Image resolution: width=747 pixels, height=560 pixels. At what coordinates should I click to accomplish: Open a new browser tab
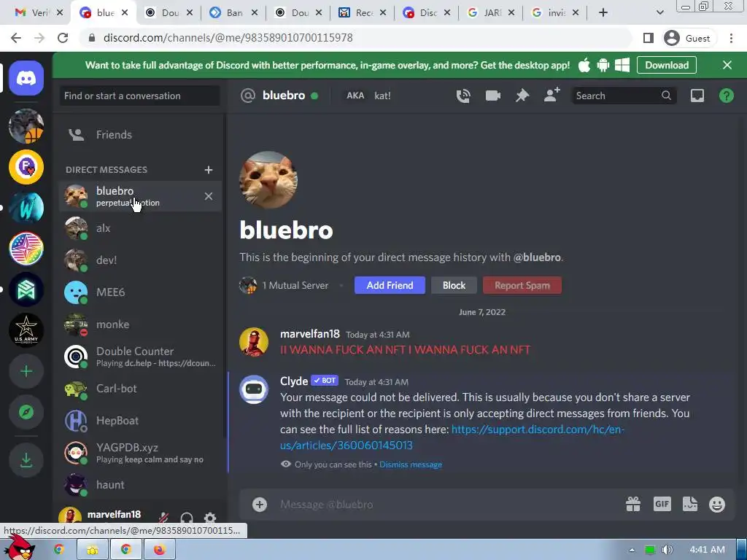click(603, 13)
